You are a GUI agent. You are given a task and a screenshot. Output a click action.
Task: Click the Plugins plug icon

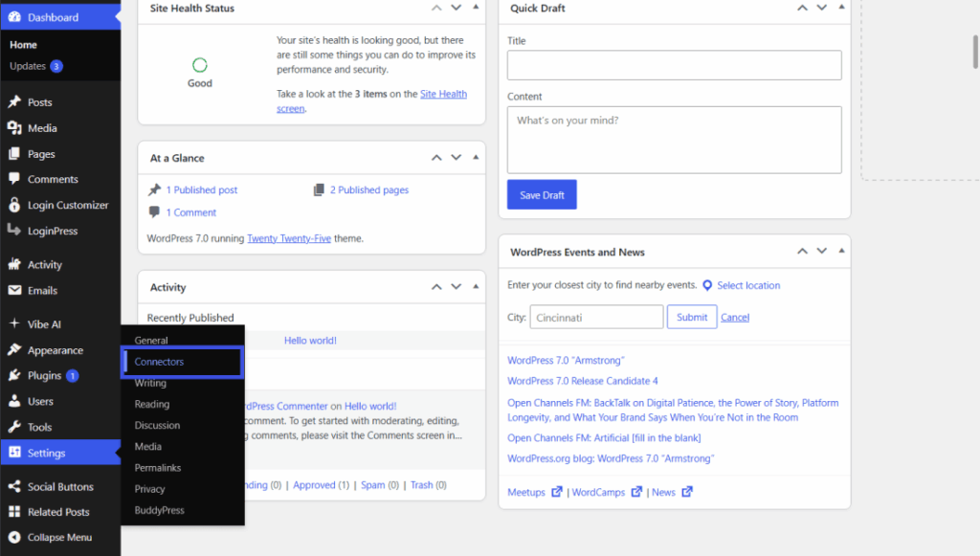point(14,375)
